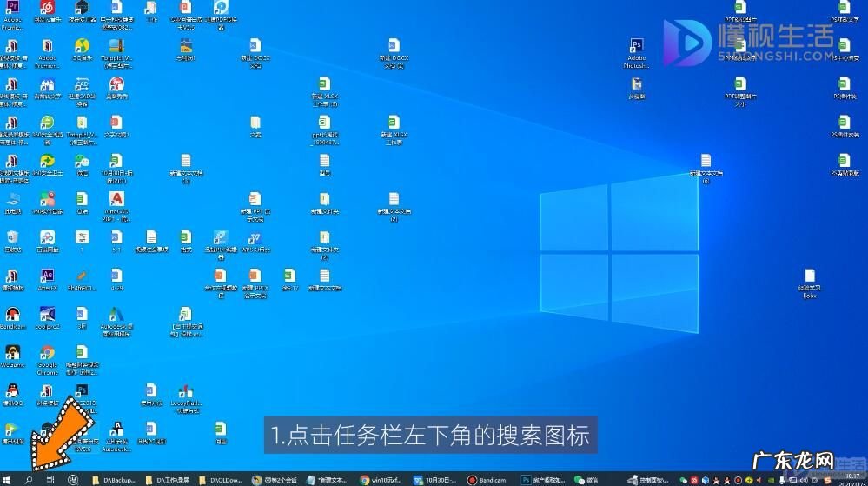This screenshot has height=486, width=868.
Task: Select the 新建 DOCX 文档 file
Action: (255, 53)
